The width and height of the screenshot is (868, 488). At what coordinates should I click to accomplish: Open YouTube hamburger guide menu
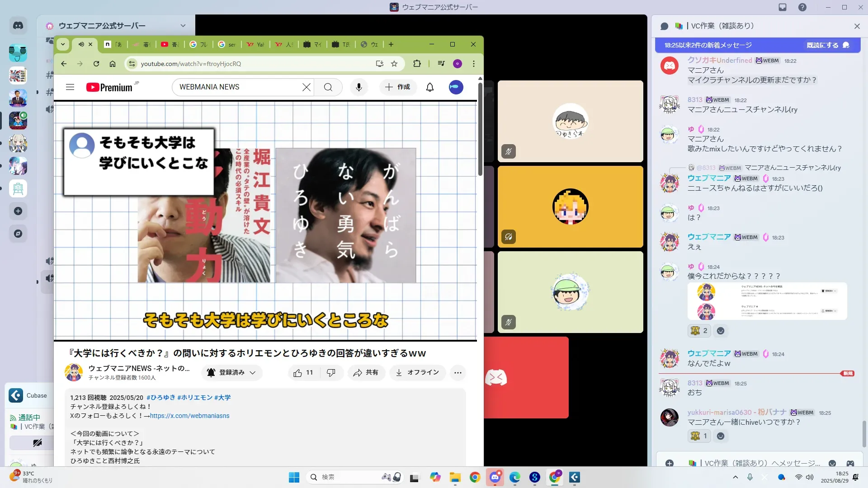(x=70, y=87)
